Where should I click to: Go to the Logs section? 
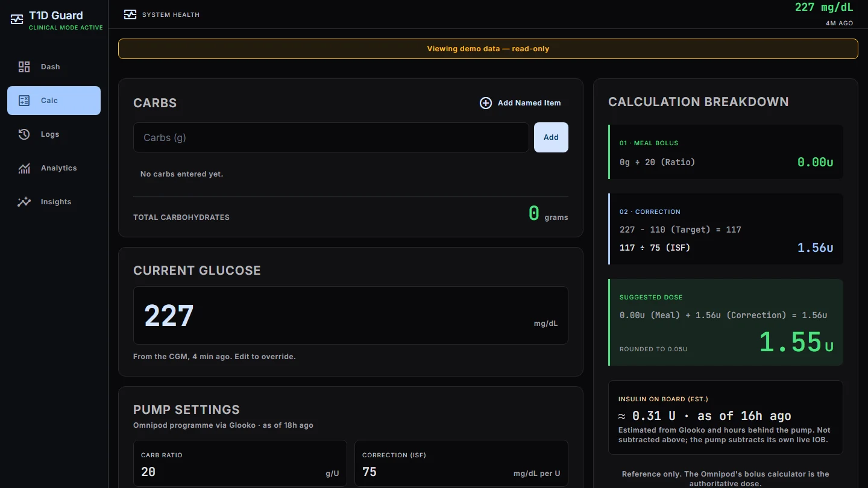[54, 134]
